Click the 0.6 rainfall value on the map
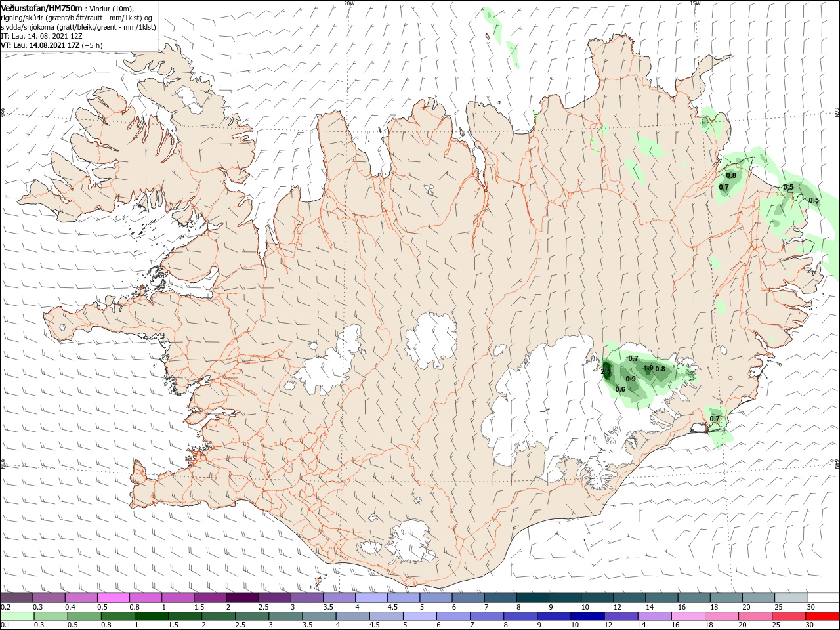This screenshot has width=840, height=630. click(x=620, y=389)
